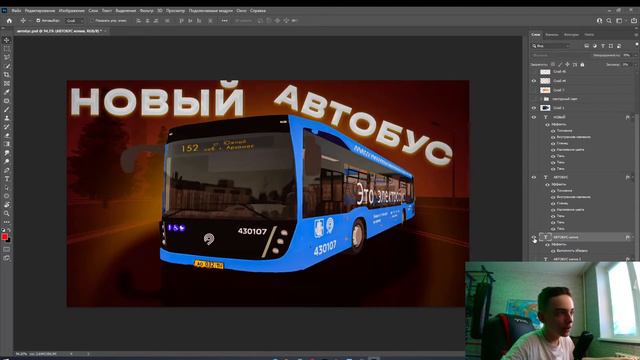The width and height of the screenshot is (640, 360).
Task: Open the Окно menu
Action: (241, 11)
